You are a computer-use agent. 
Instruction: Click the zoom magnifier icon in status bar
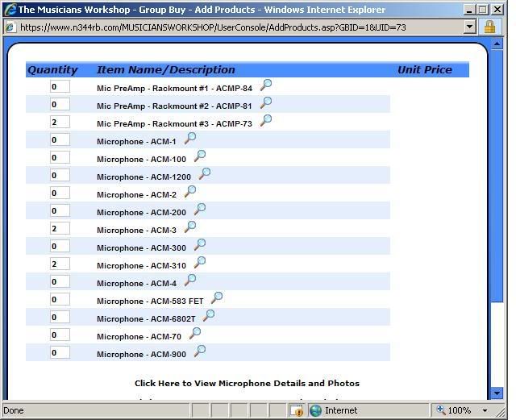click(x=441, y=410)
